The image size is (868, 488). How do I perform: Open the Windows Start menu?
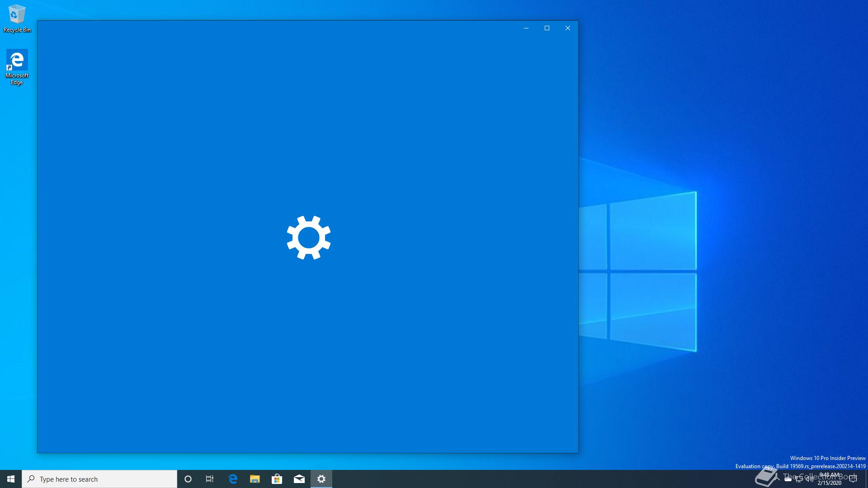tap(11, 479)
